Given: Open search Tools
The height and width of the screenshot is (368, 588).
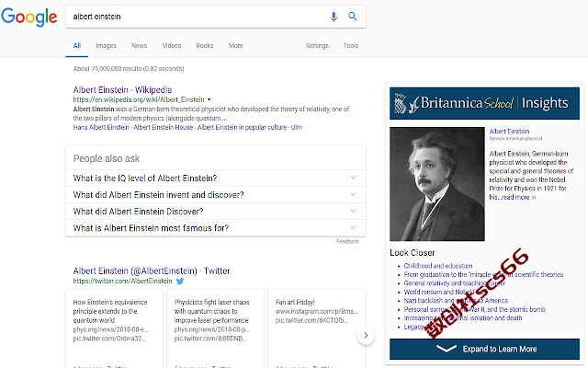Looking at the screenshot, I should 351,45.
